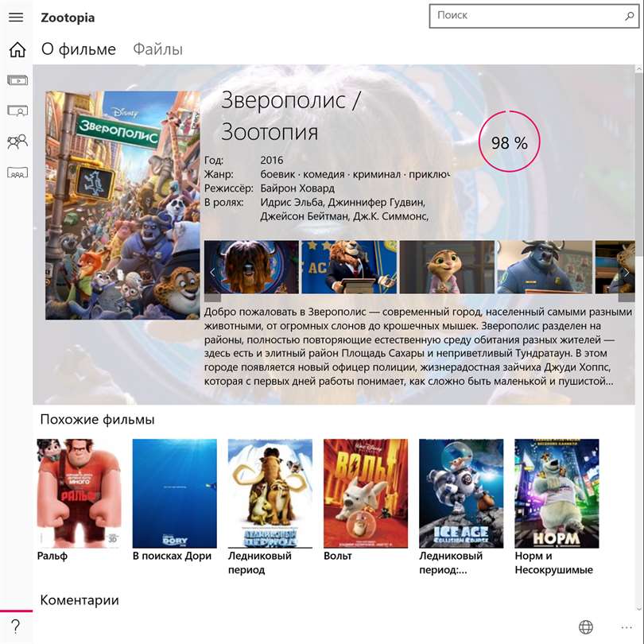This screenshot has width=644, height=644.
Task: Show previous screenshots with left chevron
Action: pos(212,272)
